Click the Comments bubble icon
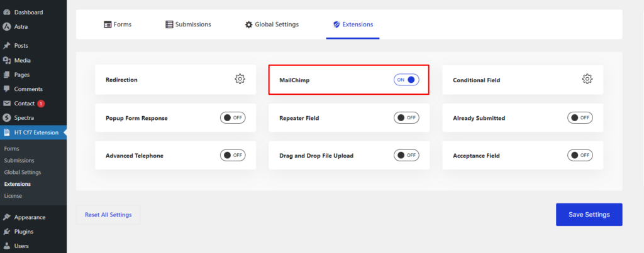Screen dimensions: 644x253 [7, 89]
